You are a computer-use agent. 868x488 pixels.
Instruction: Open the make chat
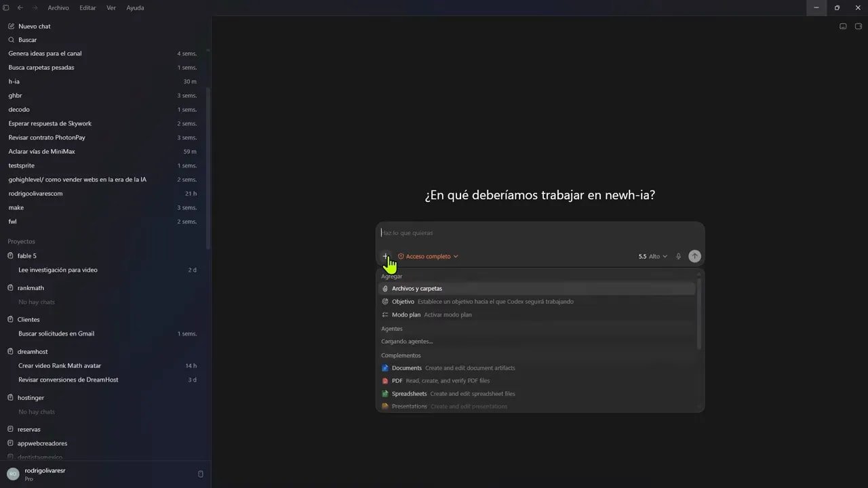tap(103, 207)
